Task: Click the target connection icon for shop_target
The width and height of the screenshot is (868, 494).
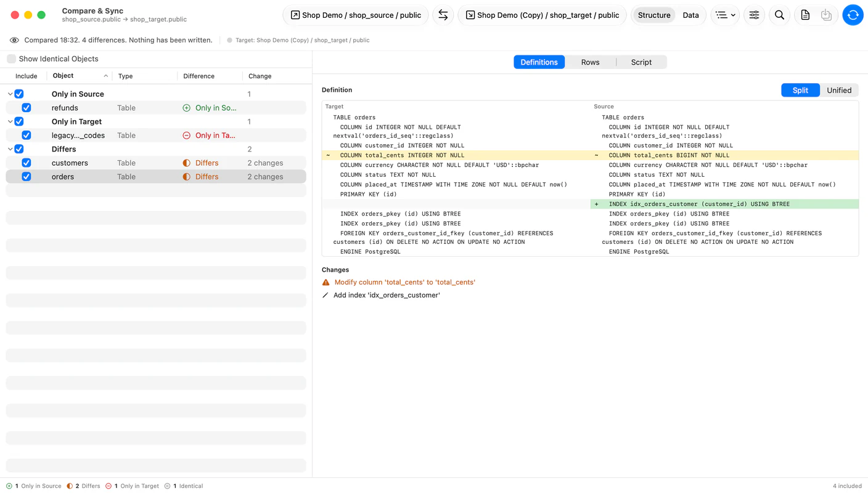Action: (x=470, y=15)
